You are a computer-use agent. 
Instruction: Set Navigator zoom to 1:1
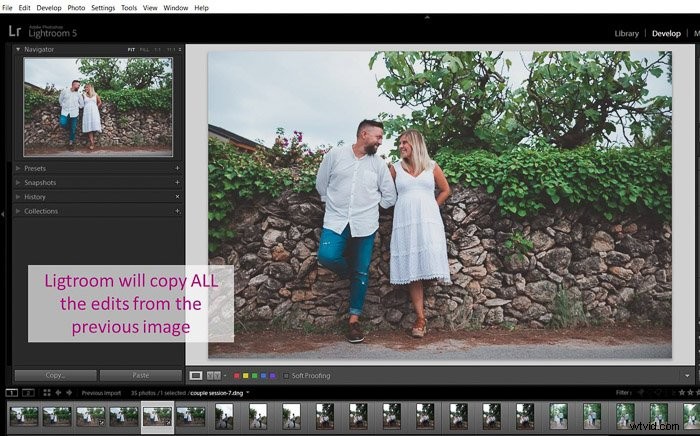click(x=157, y=50)
